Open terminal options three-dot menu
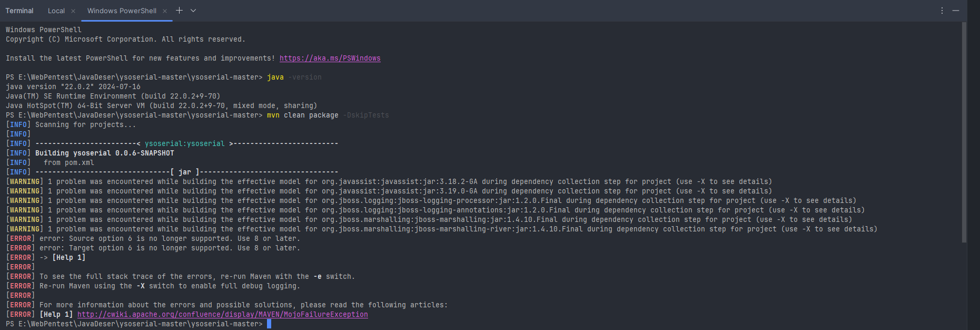980x330 pixels. [x=942, y=11]
